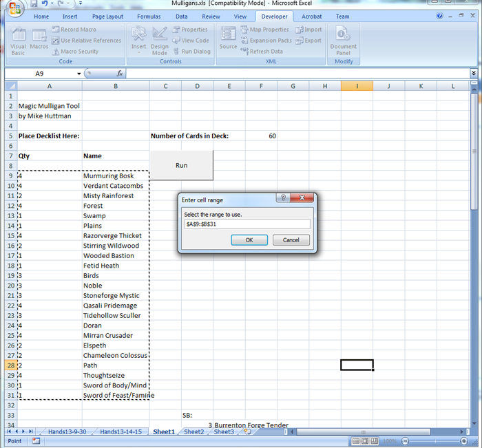Click the vertical scrollbar down arrow

474,423
